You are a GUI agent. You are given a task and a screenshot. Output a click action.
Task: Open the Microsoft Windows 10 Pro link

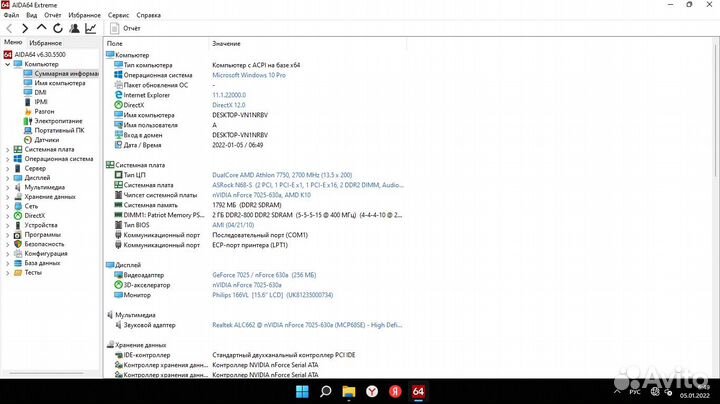click(x=249, y=75)
